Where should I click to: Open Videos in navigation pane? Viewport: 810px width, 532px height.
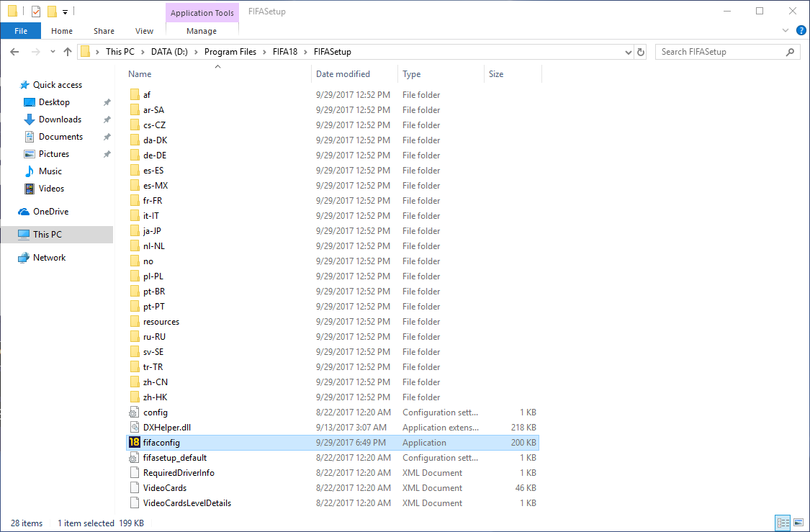(x=51, y=189)
